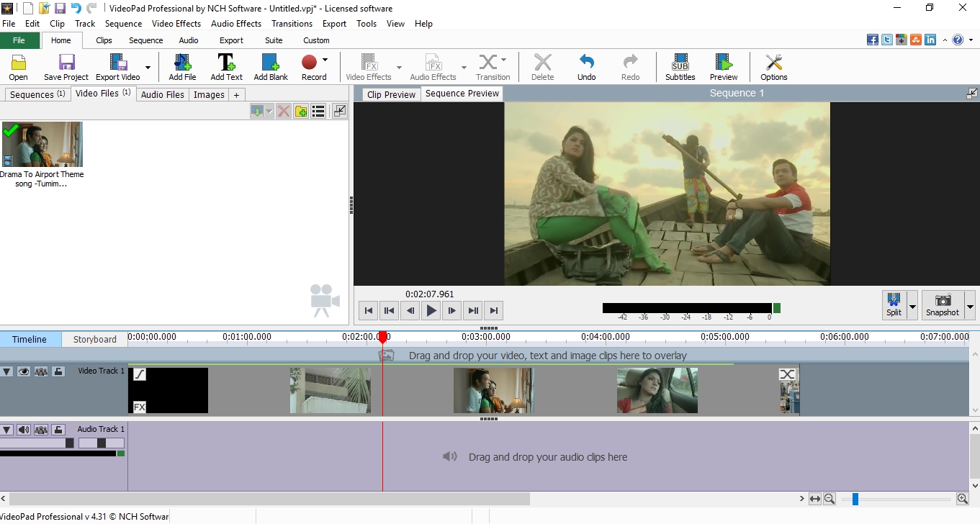Click the Save Project icon
This screenshot has height=524, width=980.
(x=66, y=67)
